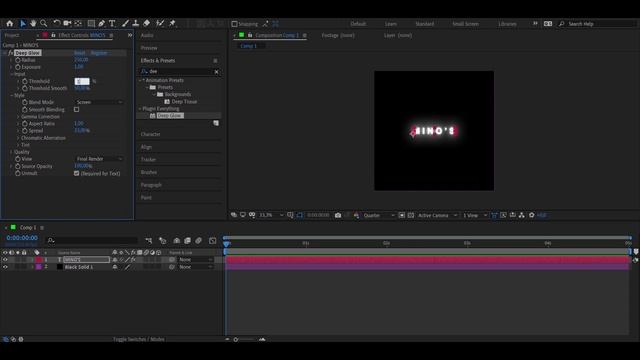Toggle the Threshold stopwatch
Viewport: 640px width, 360px height.
click(x=25, y=81)
